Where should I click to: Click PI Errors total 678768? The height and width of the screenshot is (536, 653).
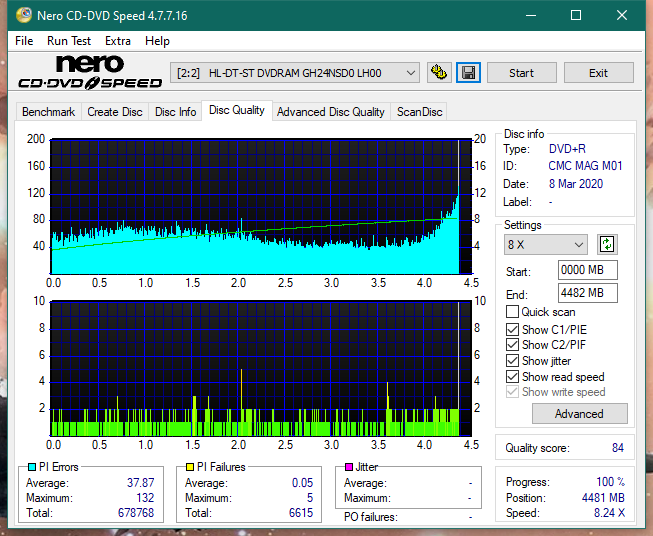[x=136, y=513]
